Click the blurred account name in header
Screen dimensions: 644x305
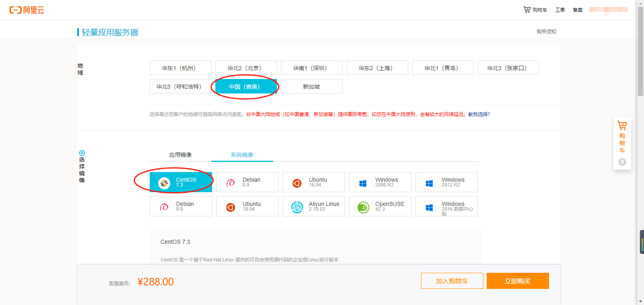(609, 10)
